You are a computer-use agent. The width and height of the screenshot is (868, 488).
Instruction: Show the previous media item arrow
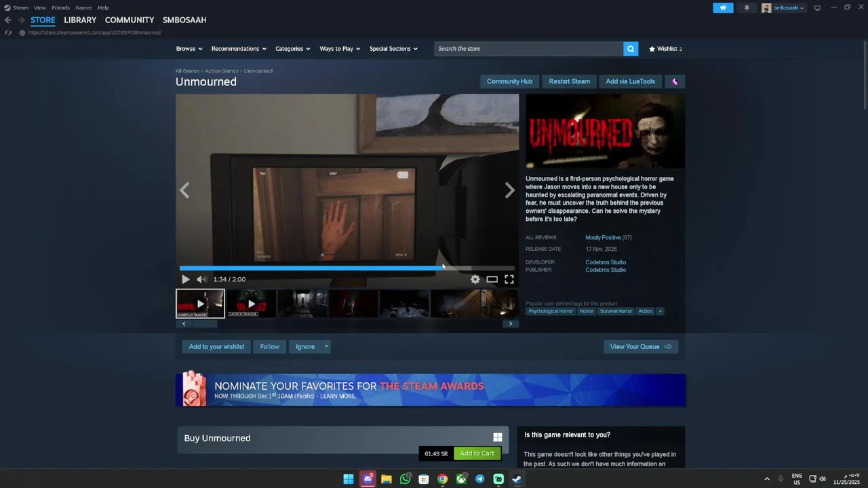click(x=184, y=190)
